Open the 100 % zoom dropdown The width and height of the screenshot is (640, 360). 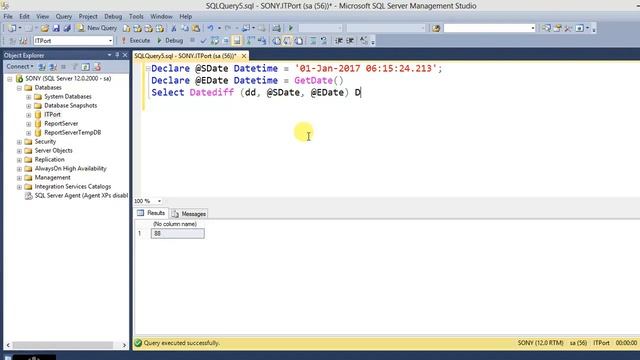tap(159, 201)
